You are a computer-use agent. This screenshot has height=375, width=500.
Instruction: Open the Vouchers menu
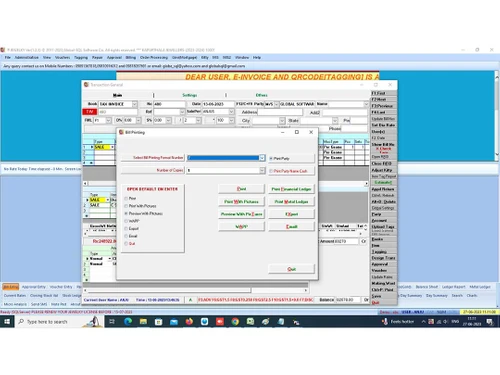(62, 57)
